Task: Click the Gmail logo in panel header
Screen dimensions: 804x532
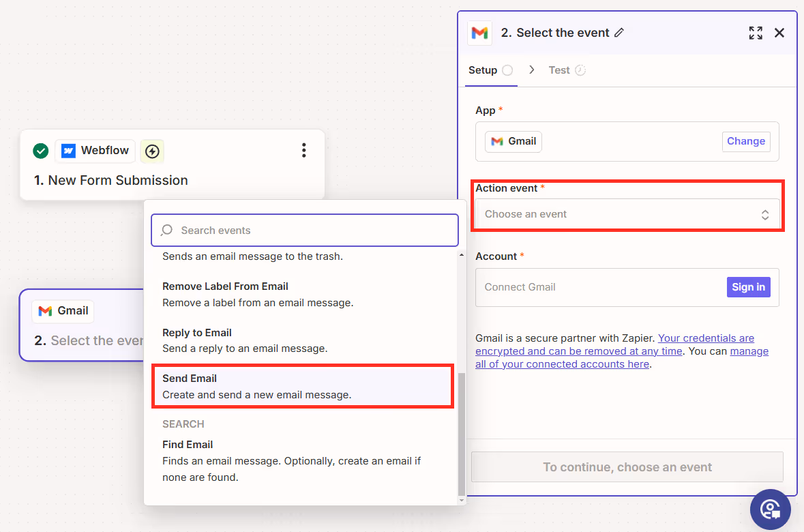Action: [479, 33]
